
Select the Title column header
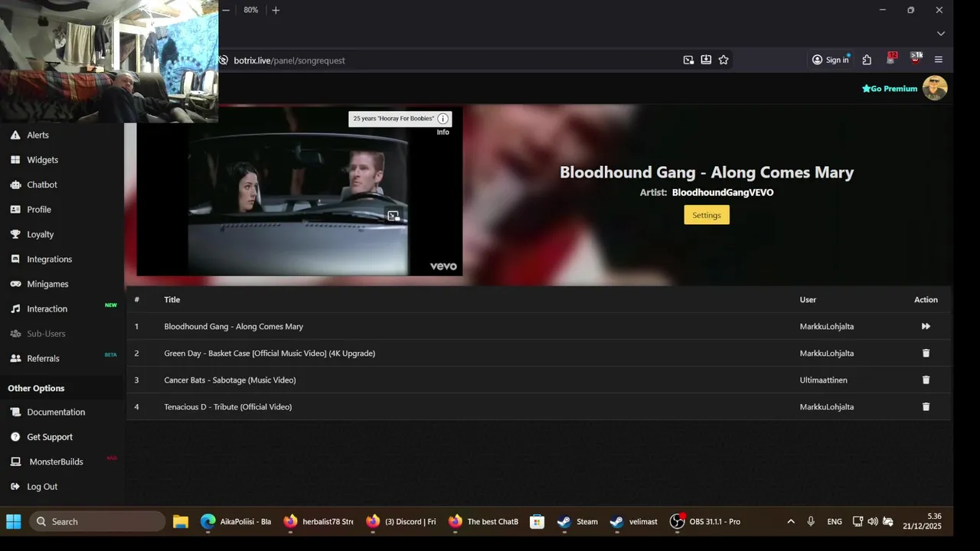click(172, 300)
